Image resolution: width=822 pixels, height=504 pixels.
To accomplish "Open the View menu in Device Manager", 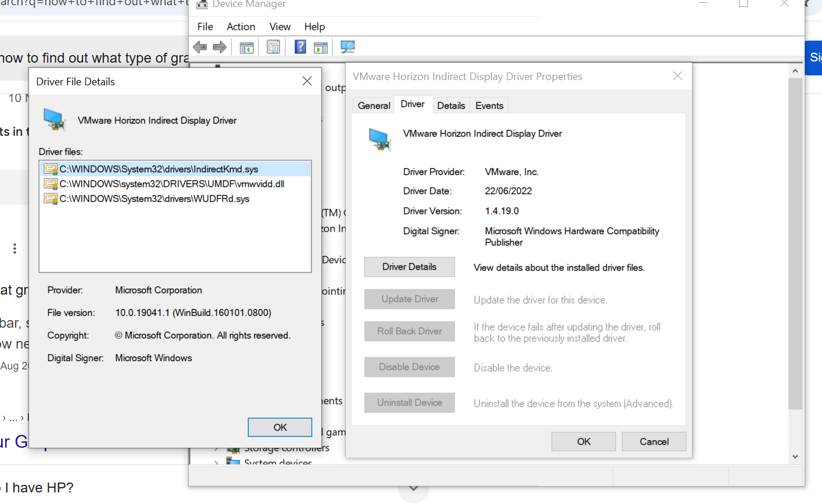I will tap(280, 27).
